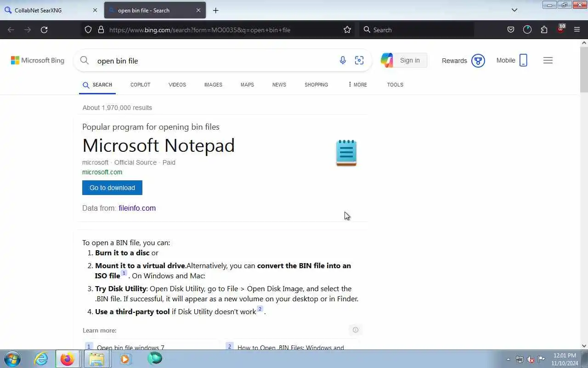This screenshot has height=368, width=588.
Task: Open the TOOLS search option
Action: (x=395, y=85)
